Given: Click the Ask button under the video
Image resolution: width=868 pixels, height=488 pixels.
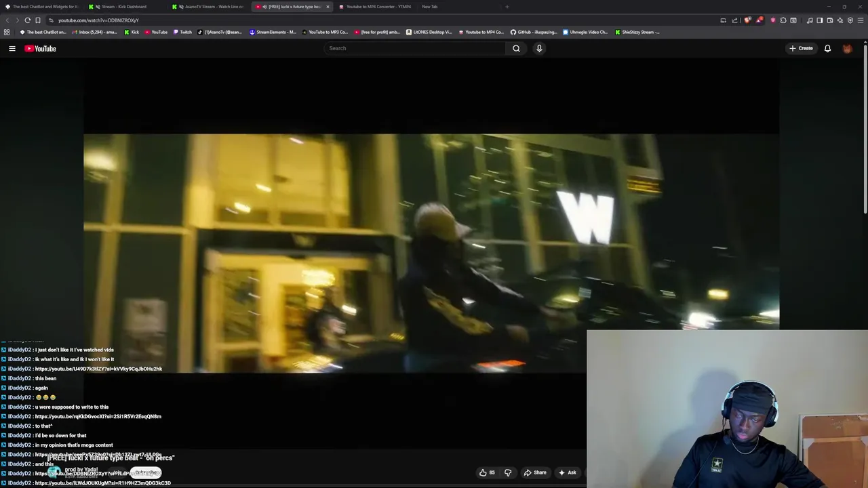Looking at the screenshot, I should tap(568, 472).
